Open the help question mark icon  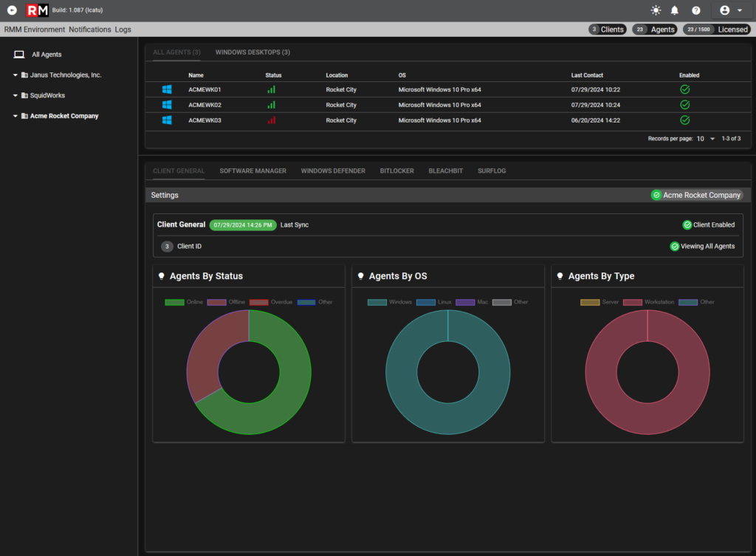(x=695, y=10)
